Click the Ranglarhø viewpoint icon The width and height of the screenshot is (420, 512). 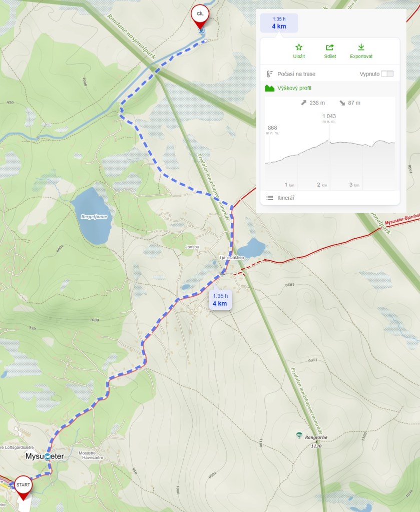click(299, 435)
